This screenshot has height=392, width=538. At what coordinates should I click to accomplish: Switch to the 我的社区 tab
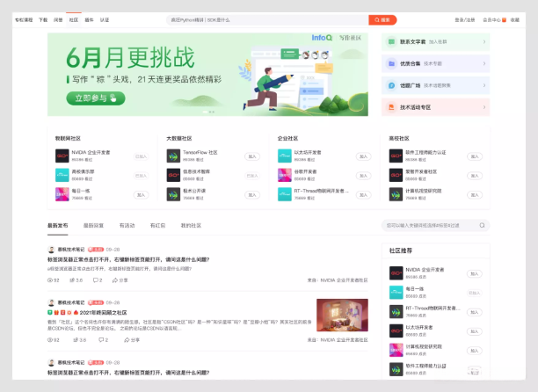point(191,225)
